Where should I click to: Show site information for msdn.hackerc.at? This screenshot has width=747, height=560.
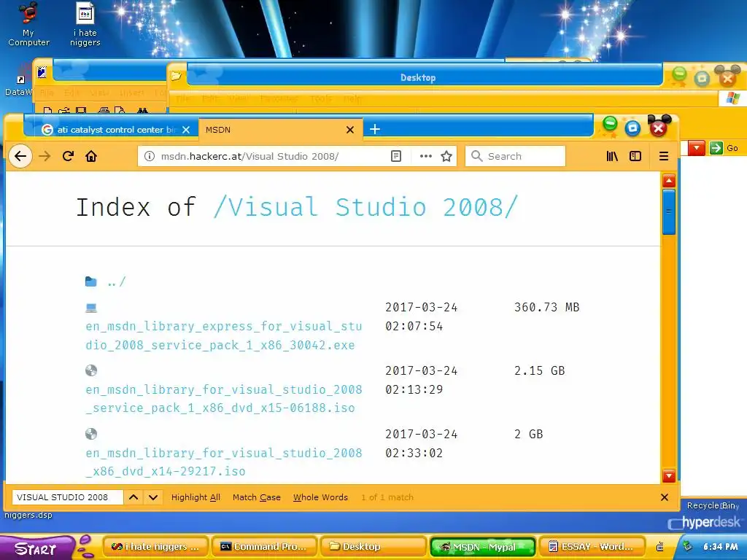pos(149,156)
